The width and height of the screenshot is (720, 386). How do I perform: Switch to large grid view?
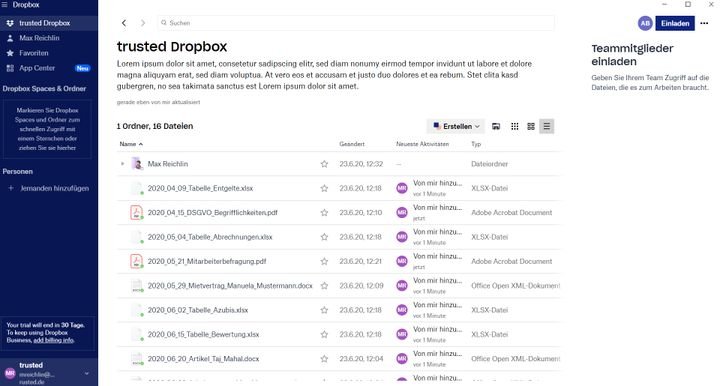pos(531,126)
